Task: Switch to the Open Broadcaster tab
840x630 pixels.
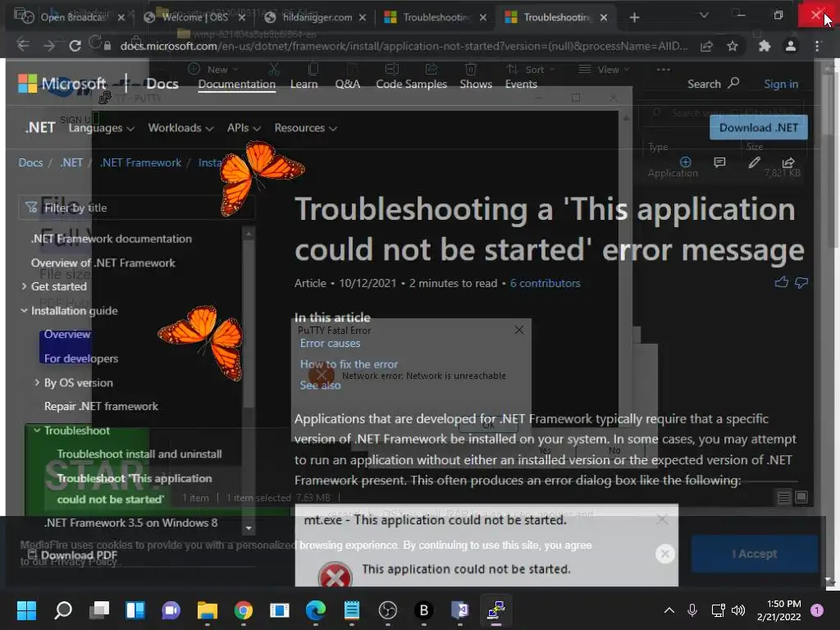Action: click(x=71, y=18)
